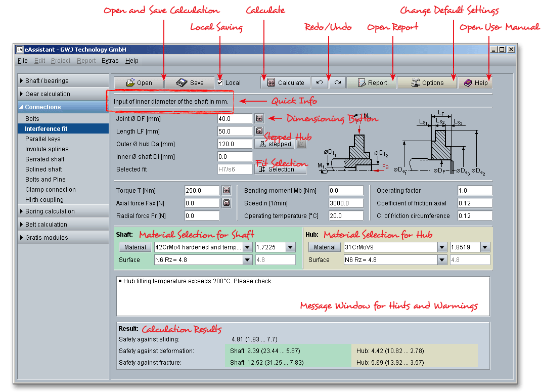Expand the Gear calculation section

click(x=48, y=94)
